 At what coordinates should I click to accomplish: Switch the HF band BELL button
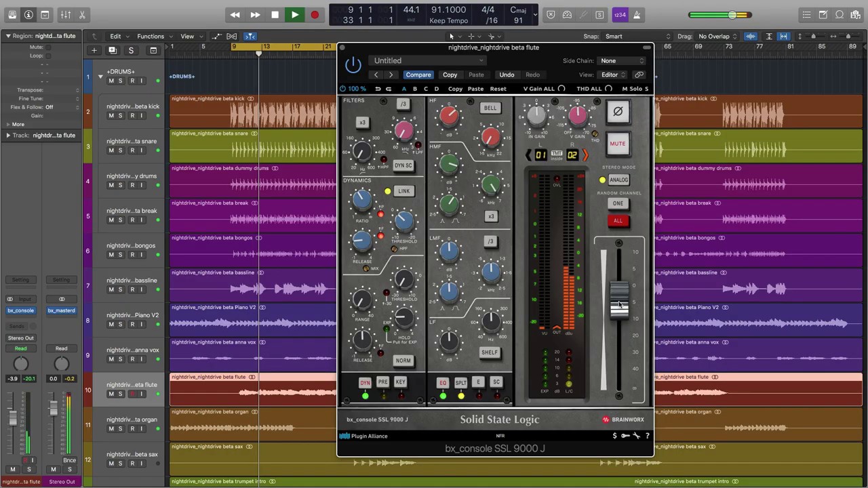point(490,108)
